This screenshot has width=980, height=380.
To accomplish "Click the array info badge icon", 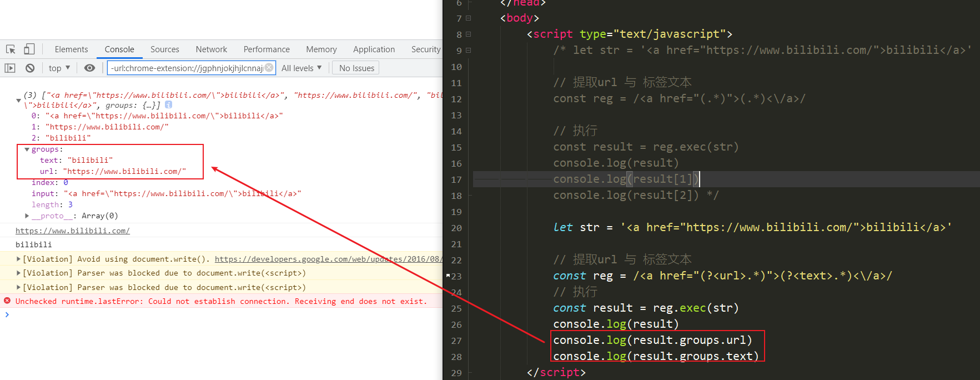I will pyautogui.click(x=168, y=104).
